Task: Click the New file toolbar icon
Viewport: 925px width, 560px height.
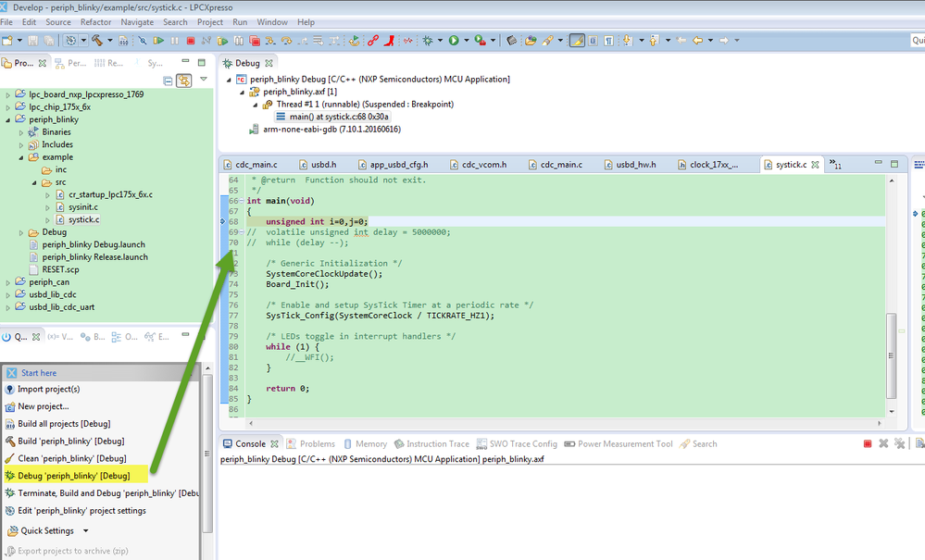Action: click(x=7, y=40)
